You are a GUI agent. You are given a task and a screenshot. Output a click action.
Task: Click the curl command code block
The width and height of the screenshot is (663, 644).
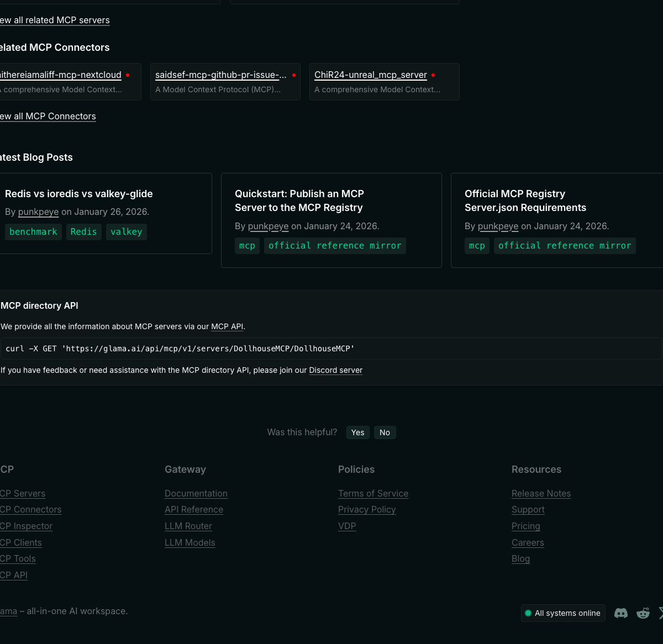coord(330,349)
